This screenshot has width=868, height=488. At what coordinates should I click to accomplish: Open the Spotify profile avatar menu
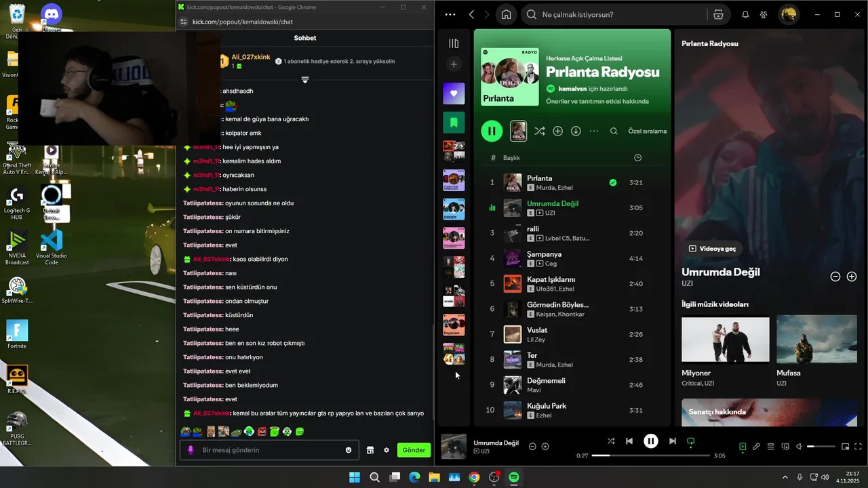click(x=788, y=14)
